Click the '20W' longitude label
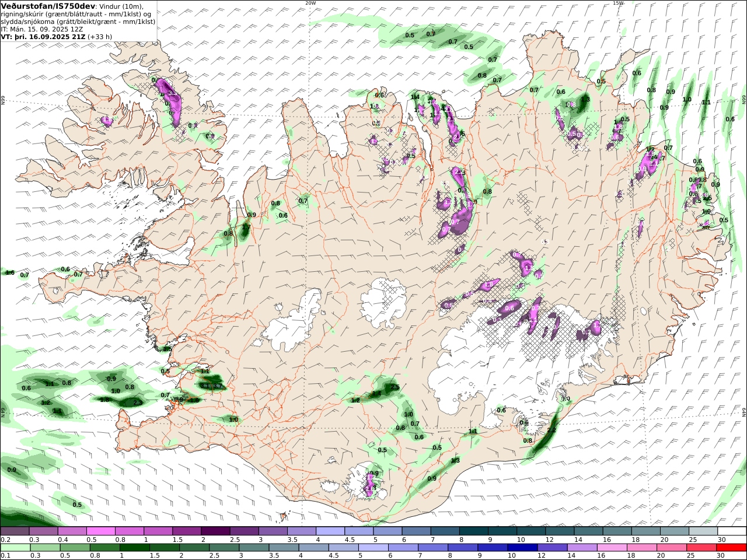 tap(310, 3)
